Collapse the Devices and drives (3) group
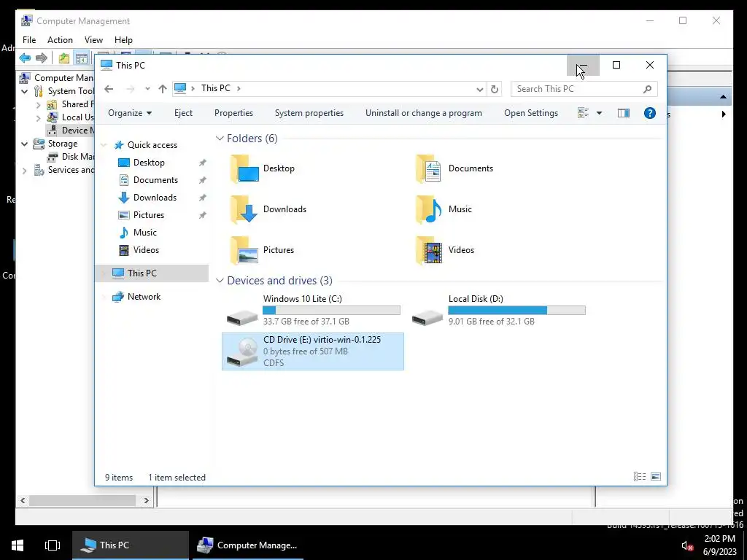The width and height of the screenshot is (747, 560). point(220,281)
